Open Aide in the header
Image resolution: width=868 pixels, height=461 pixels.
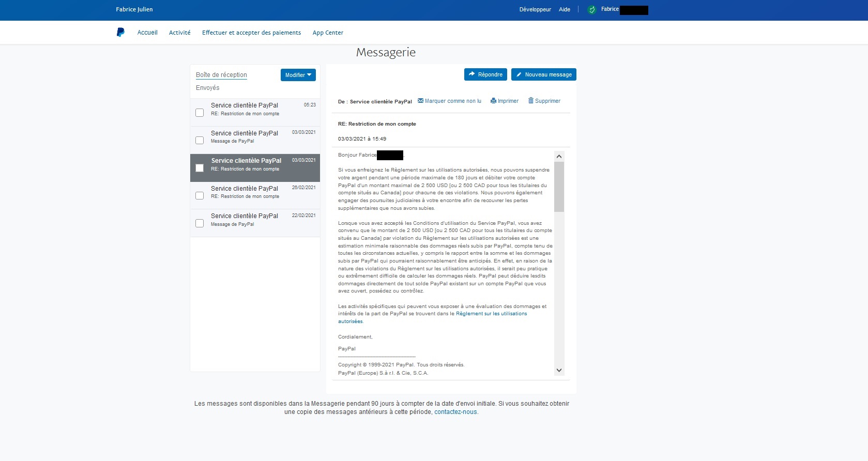[x=565, y=9]
